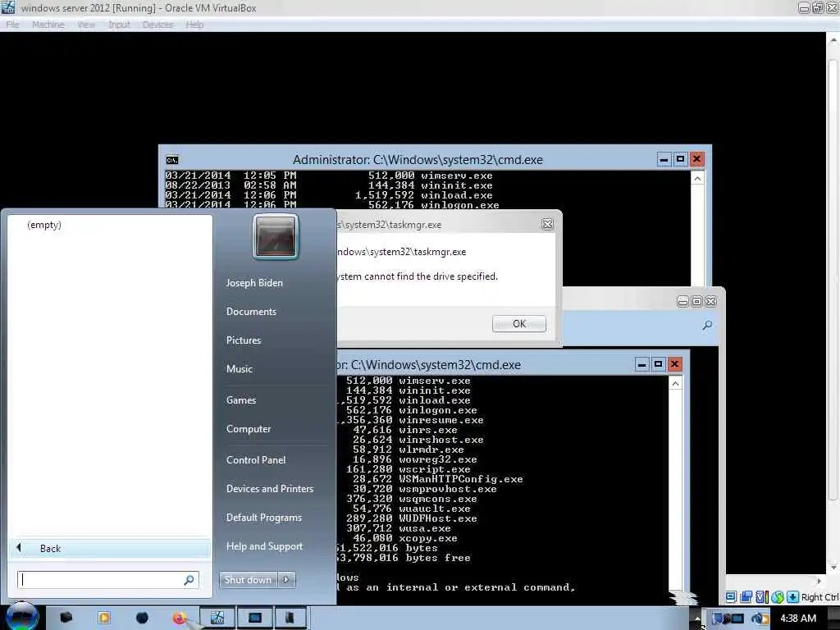The height and width of the screenshot is (630, 840).
Task: Open the media player taskbar icon
Action: tap(104, 619)
